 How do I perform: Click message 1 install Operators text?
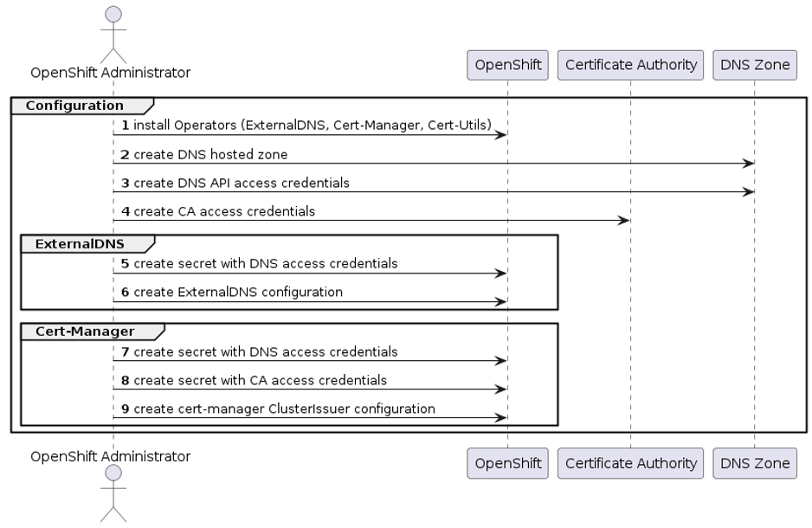point(306,126)
